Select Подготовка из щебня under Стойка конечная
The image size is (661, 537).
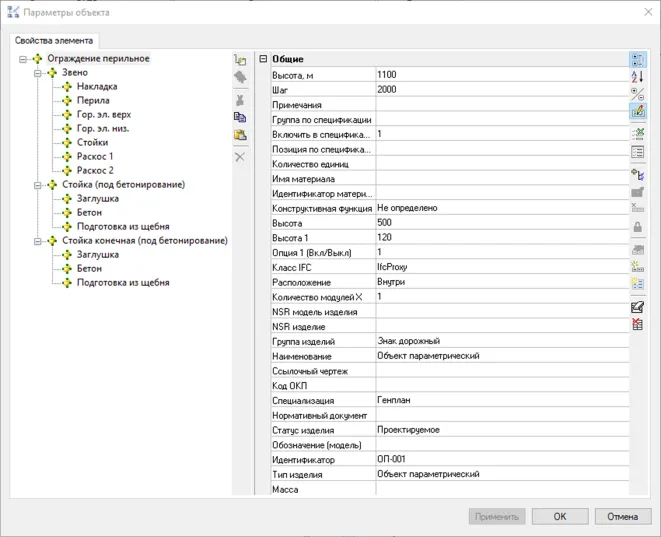click(x=122, y=283)
